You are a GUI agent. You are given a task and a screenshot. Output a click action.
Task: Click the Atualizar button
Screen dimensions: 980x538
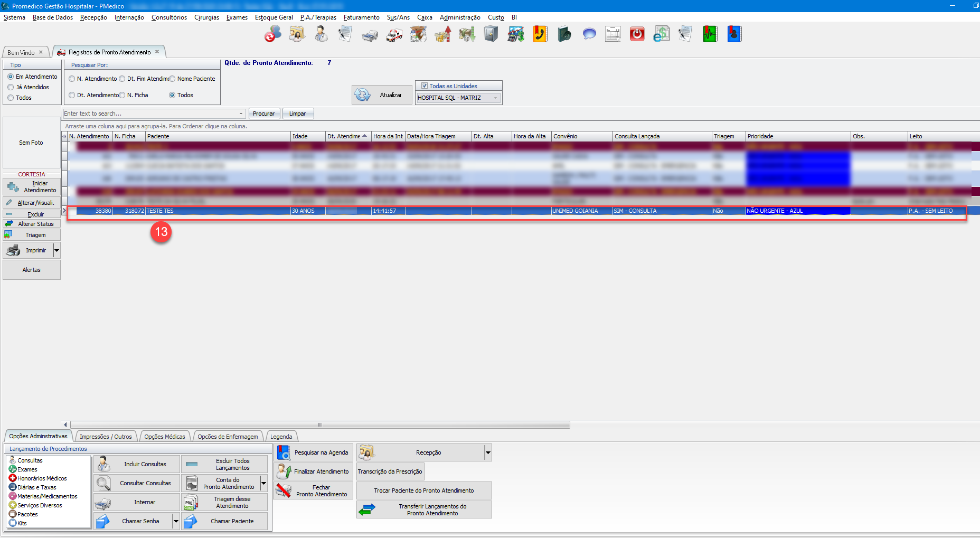pyautogui.click(x=382, y=95)
